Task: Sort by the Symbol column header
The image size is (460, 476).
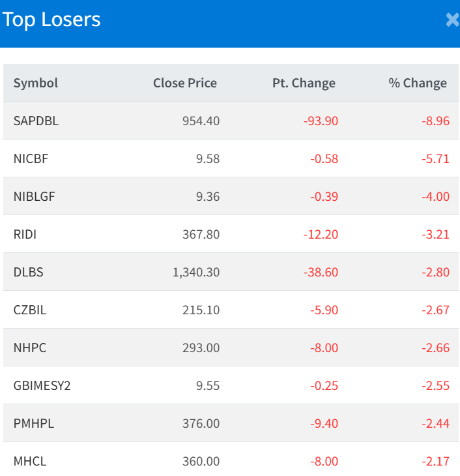Action: pyautogui.click(x=36, y=83)
